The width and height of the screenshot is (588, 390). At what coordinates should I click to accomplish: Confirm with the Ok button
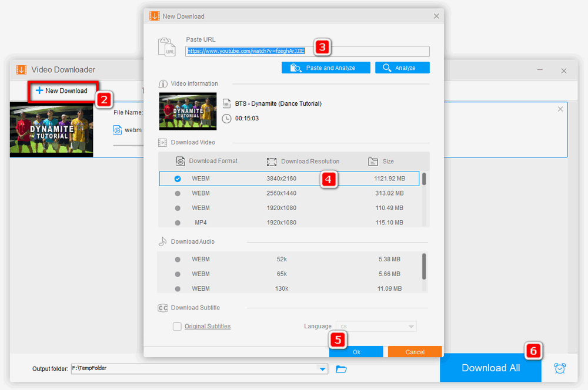(x=356, y=352)
